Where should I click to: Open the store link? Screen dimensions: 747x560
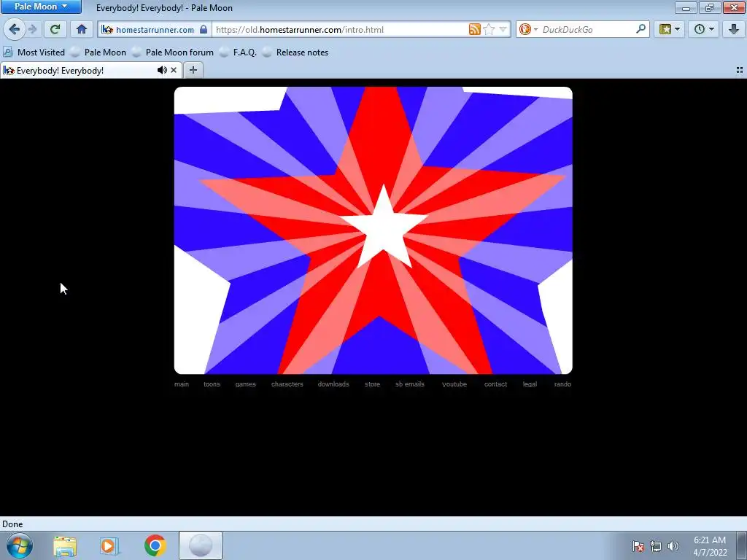click(x=373, y=384)
